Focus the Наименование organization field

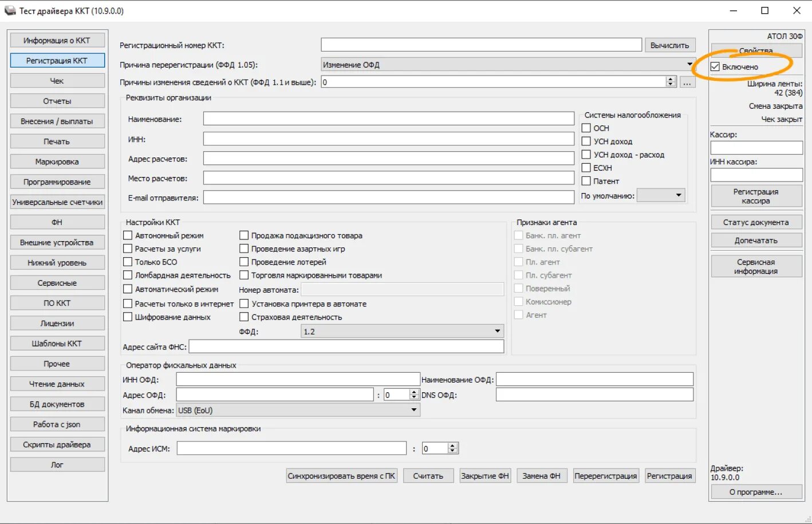[389, 119]
